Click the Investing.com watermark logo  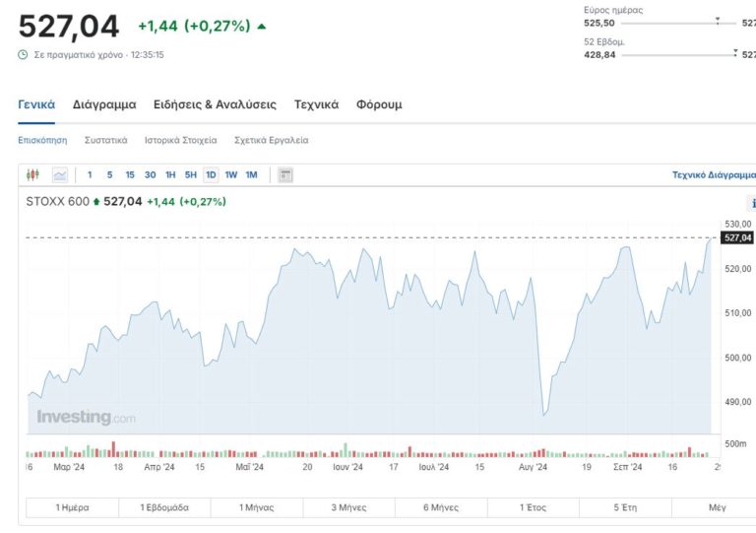86,418
